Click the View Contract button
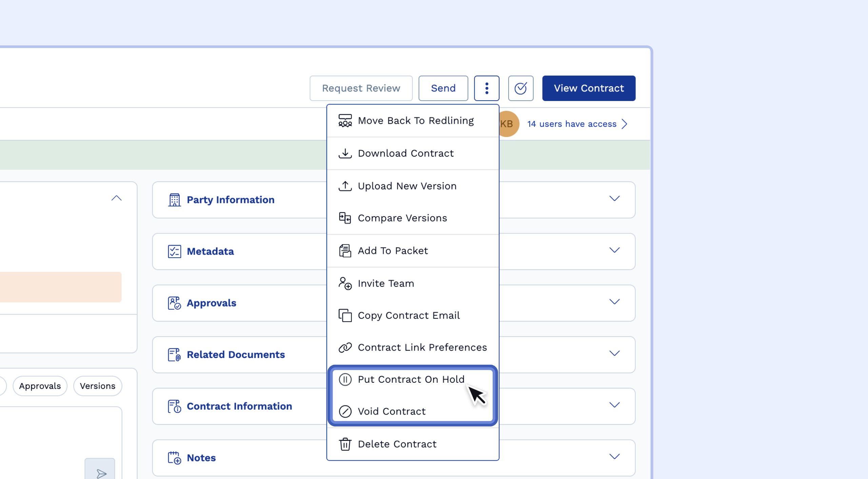Screen dimensions: 868x479 tap(588, 88)
